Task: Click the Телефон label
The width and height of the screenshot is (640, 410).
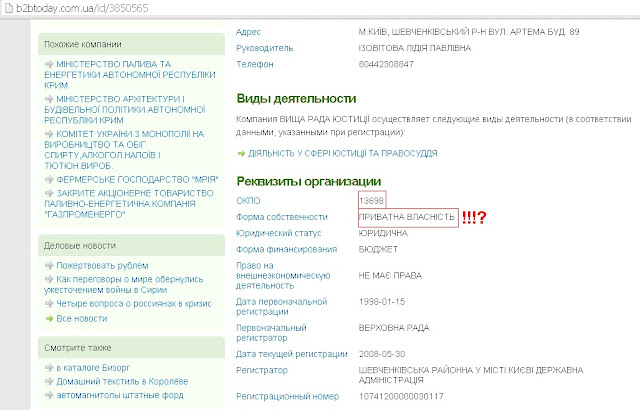Action: pos(255,64)
